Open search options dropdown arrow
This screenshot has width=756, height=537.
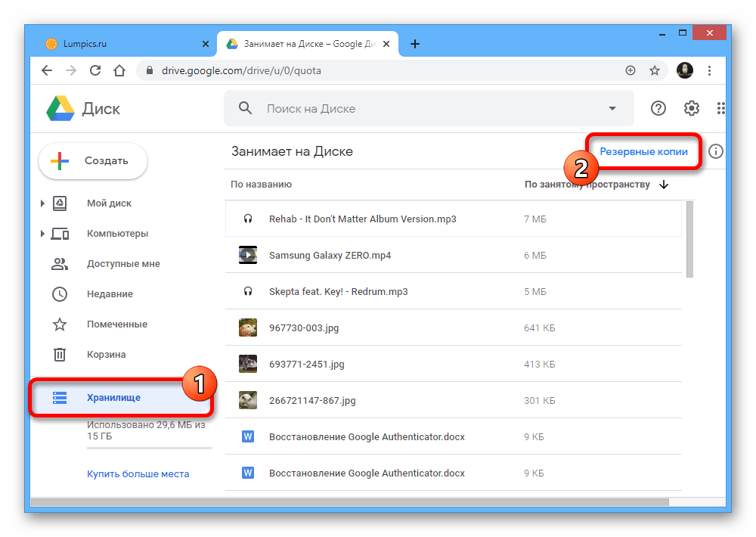tap(612, 108)
